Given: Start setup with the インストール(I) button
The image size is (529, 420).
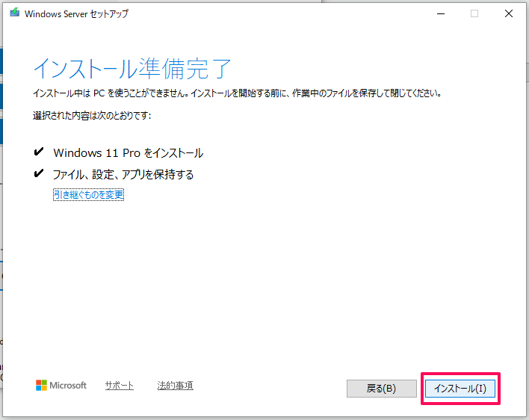Looking at the screenshot, I should pyautogui.click(x=460, y=389).
